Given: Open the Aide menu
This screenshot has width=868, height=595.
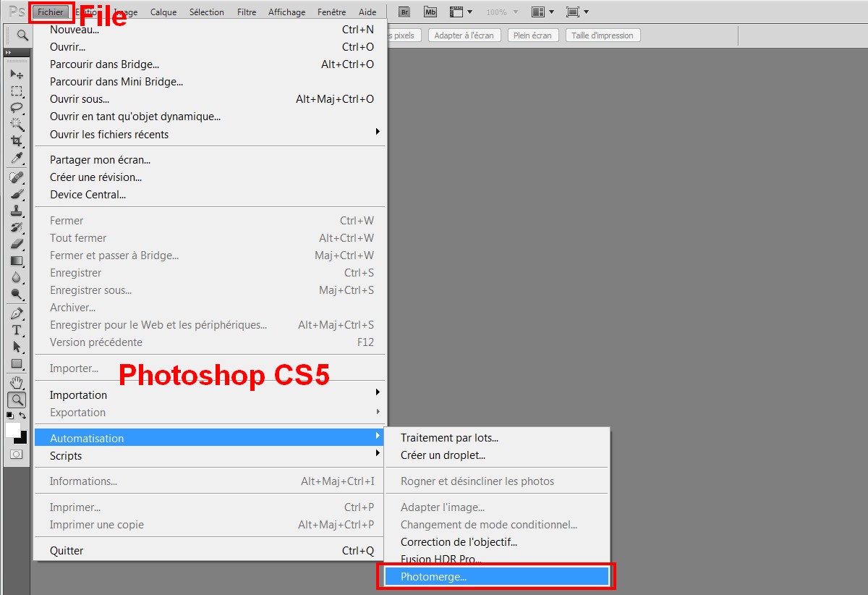Looking at the screenshot, I should point(367,12).
